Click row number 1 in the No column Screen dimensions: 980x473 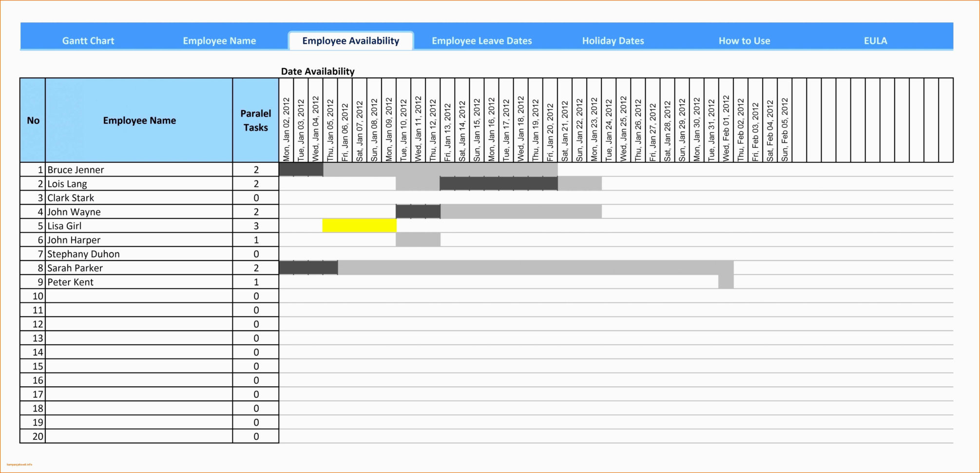pyautogui.click(x=33, y=170)
